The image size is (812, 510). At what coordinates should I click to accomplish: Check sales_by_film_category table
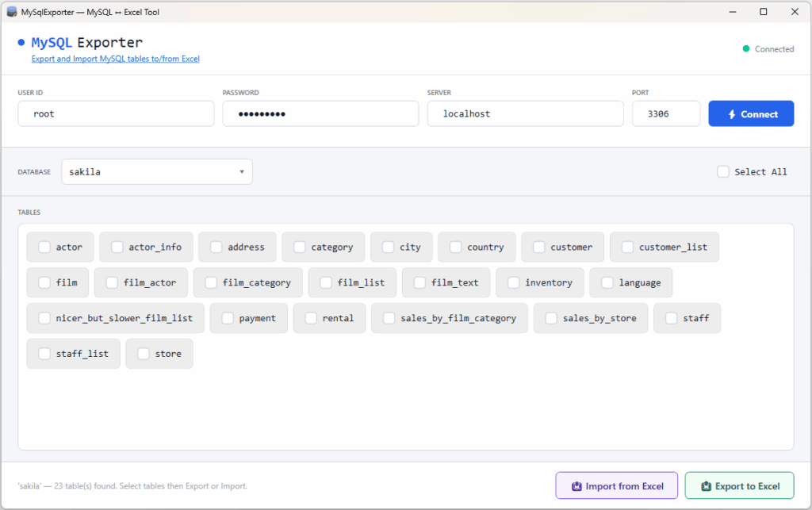(389, 318)
